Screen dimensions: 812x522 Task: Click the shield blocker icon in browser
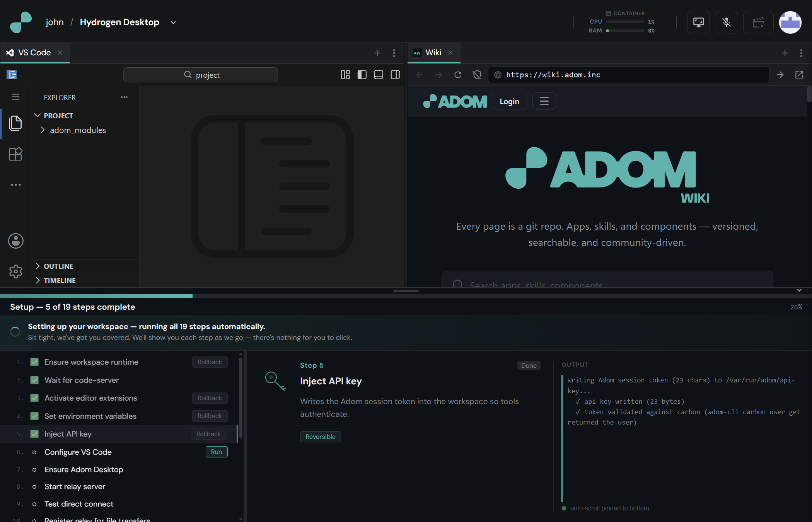pos(477,75)
